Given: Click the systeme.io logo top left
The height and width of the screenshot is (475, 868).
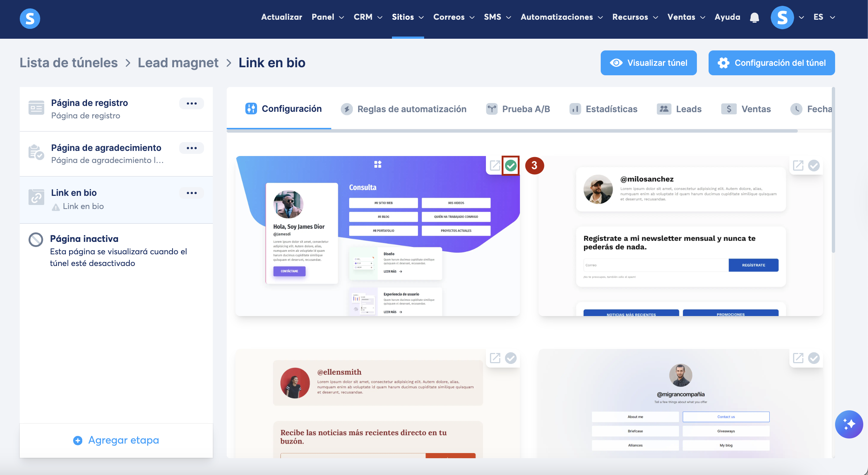Looking at the screenshot, I should [30, 18].
